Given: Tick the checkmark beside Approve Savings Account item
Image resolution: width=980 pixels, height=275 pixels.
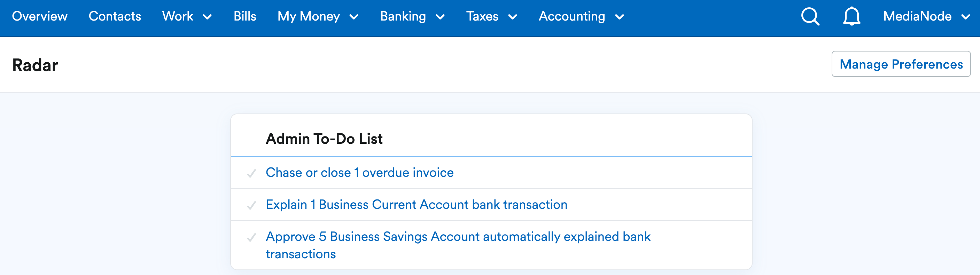Looking at the screenshot, I should pos(251,237).
